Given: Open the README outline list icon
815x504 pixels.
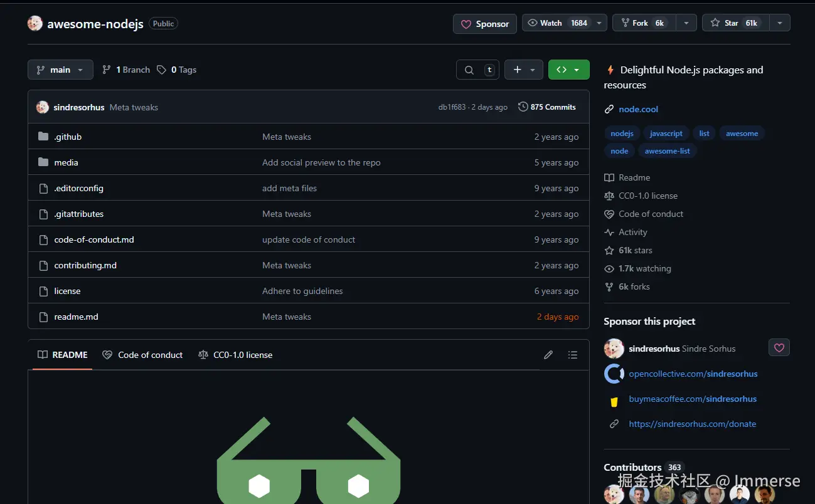Looking at the screenshot, I should 573,355.
